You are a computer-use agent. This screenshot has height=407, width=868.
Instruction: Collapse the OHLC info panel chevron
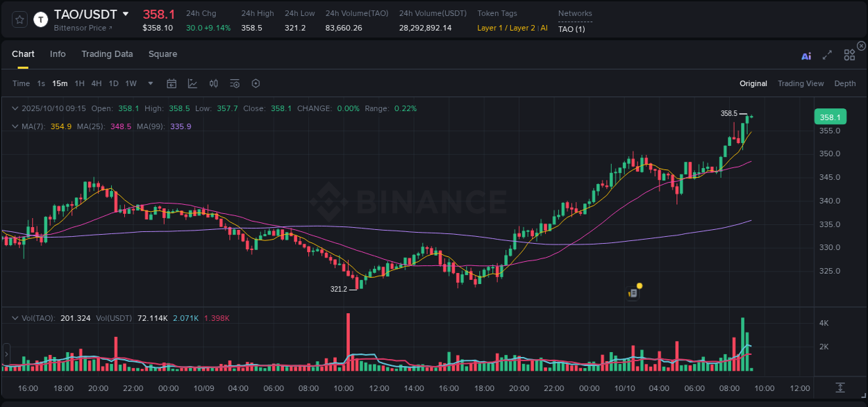point(15,108)
